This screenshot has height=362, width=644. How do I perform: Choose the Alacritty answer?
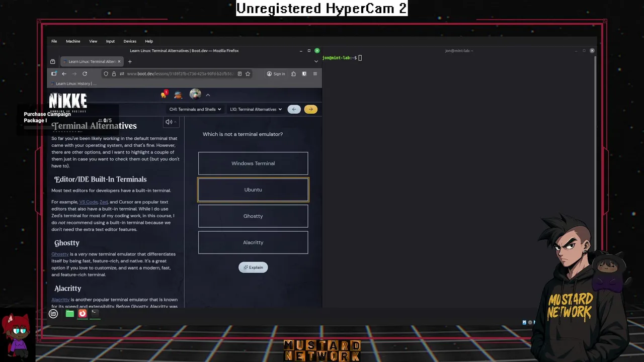click(253, 242)
